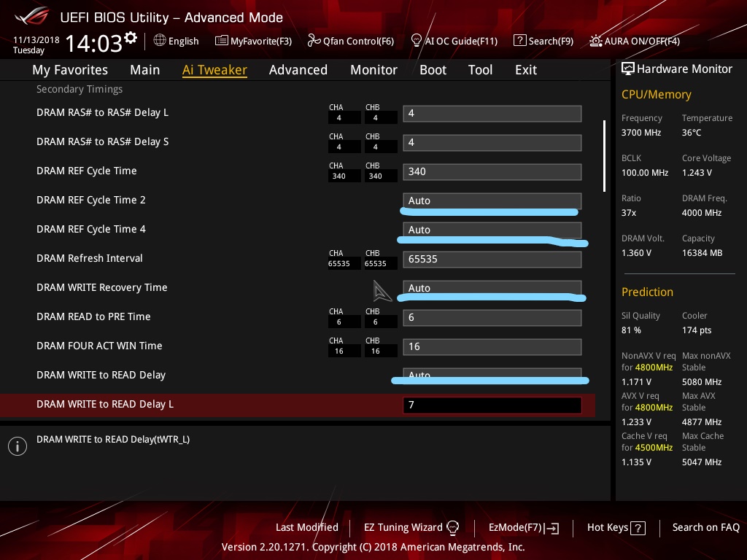
Task: Edit DRAM RAS# to RAS# Delay L field
Action: click(x=492, y=113)
